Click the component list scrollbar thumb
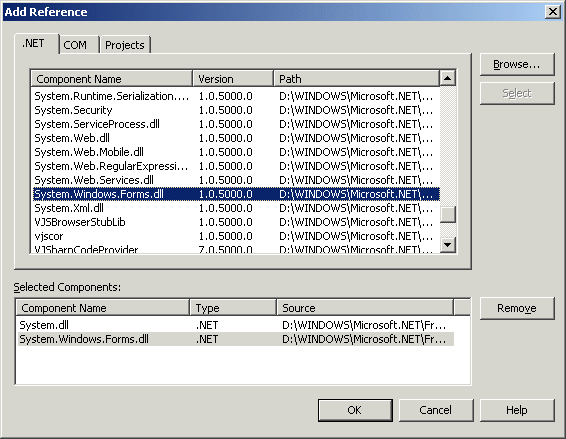This screenshot has height=439, width=566. 448,214
